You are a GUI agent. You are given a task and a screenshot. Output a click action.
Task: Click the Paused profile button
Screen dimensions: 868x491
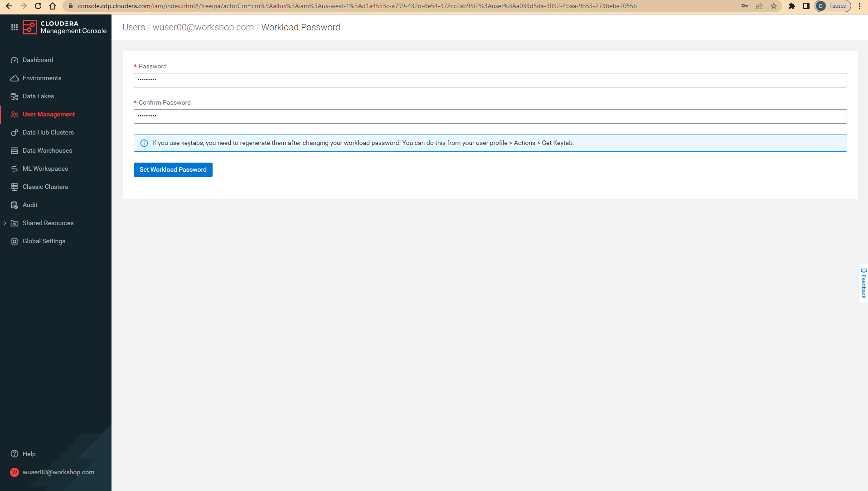pyautogui.click(x=833, y=6)
